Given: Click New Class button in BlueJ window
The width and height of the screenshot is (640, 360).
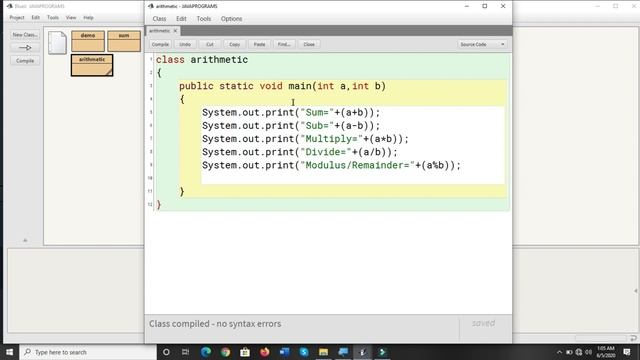Looking at the screenshot, I should (25, 35).
